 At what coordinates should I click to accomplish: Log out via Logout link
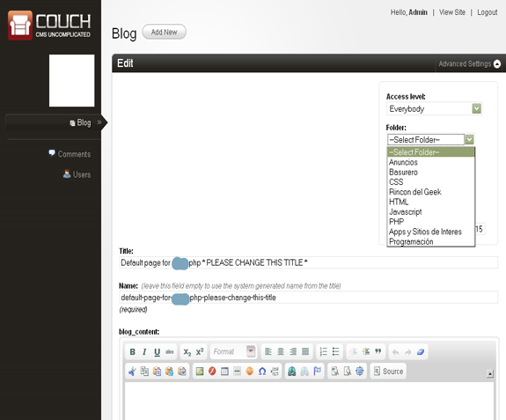point(488,12)
